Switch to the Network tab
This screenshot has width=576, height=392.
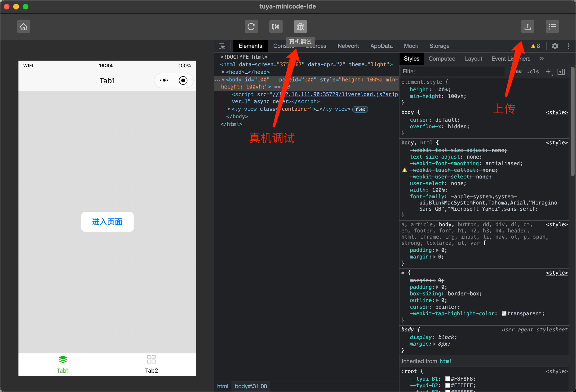point(348,46)
